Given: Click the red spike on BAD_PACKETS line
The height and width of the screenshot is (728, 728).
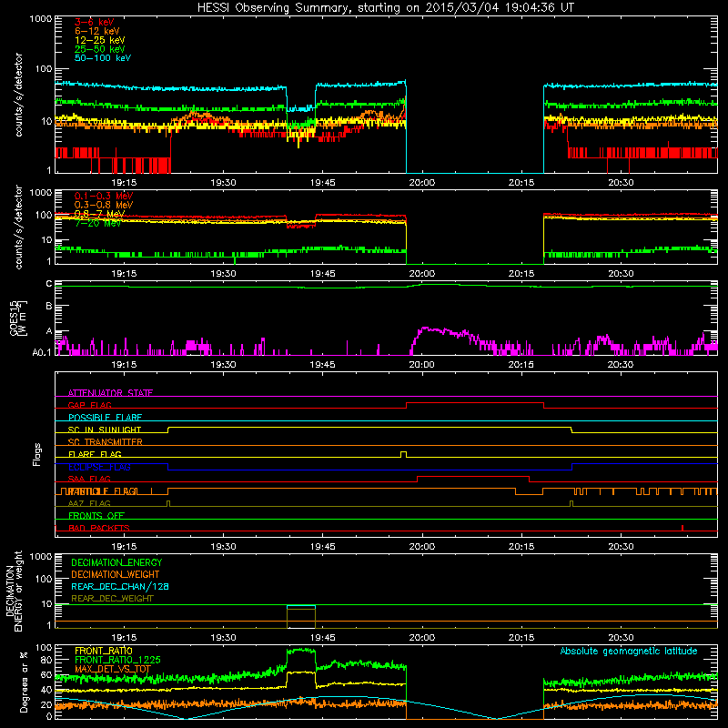Looking at the screenshot, I should 682,528.
